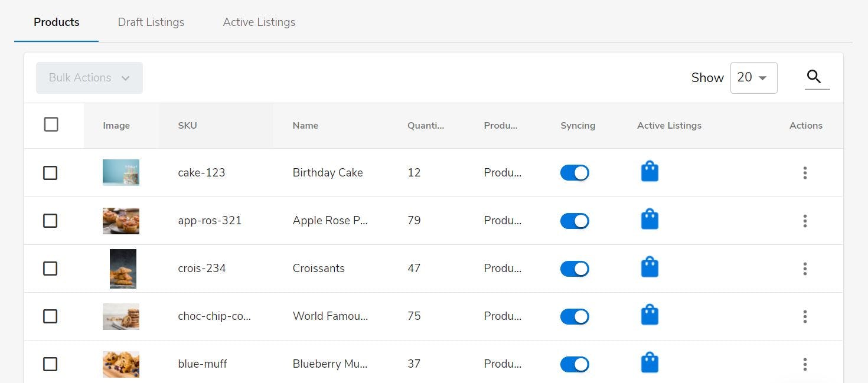868x383 pixels.
Task: Open actions menu for blue-muff row
Action: (x=805, y=364)
